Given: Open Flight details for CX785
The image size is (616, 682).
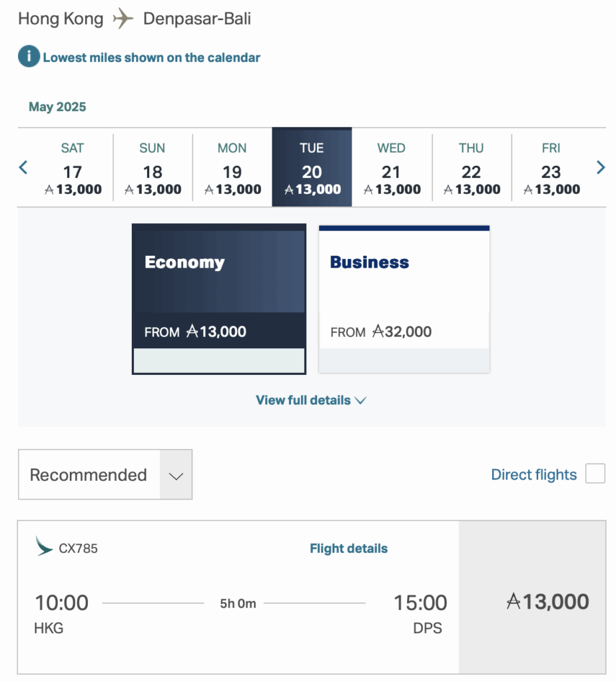Looking at the screenshot, I should click(348, 548).
